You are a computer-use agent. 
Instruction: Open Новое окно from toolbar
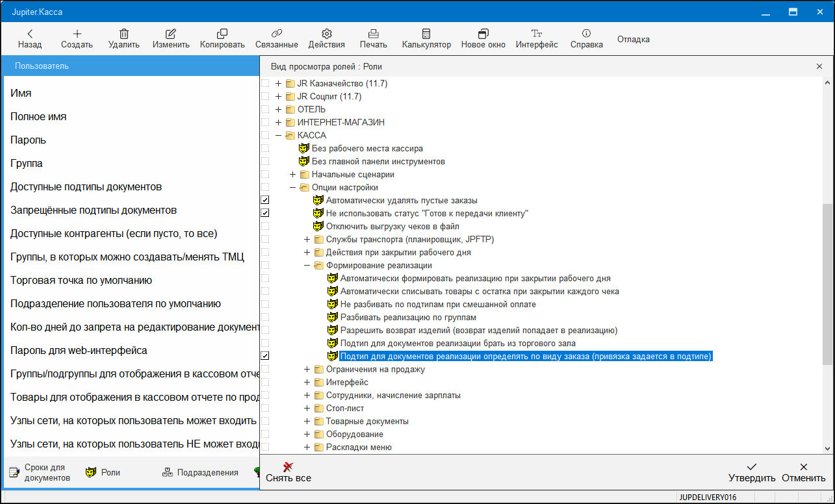tap(483, 39)
